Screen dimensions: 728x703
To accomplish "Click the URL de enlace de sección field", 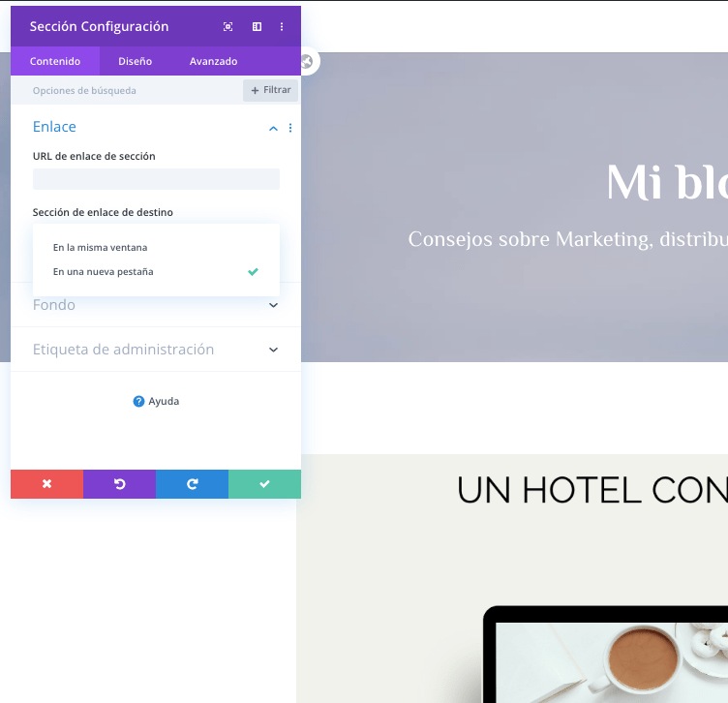I will [156, 179].
